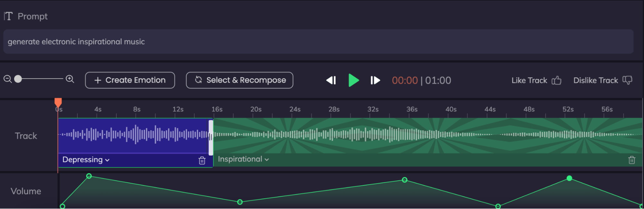Delete the Inspirational emotion segment
Screen dimensions: 644x209
[x=631, y=160]
